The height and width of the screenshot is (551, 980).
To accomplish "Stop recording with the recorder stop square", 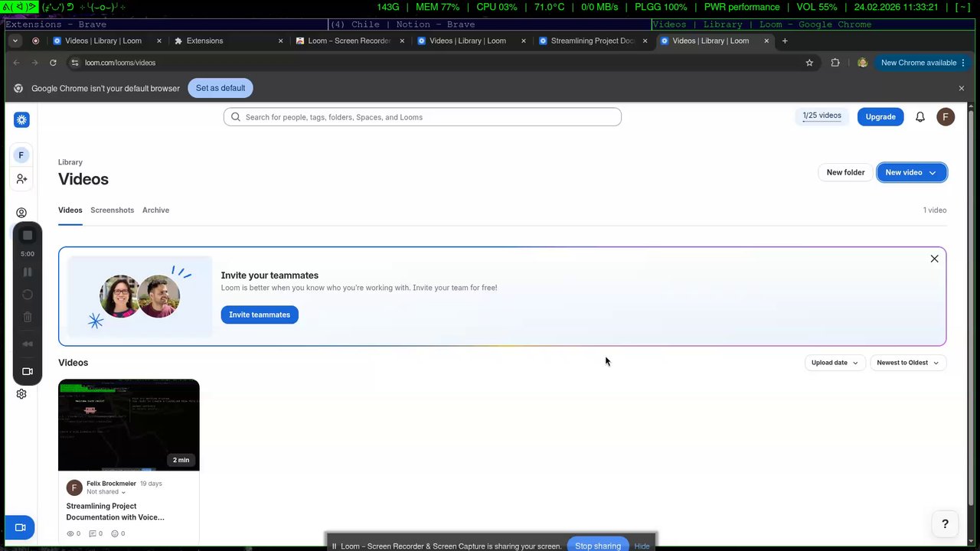I will pos(28,236).
